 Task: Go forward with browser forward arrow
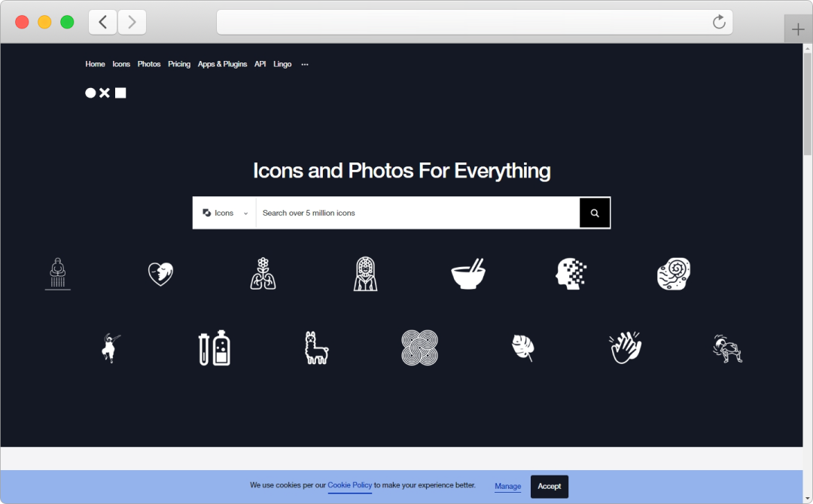click(x=132, y=22)
